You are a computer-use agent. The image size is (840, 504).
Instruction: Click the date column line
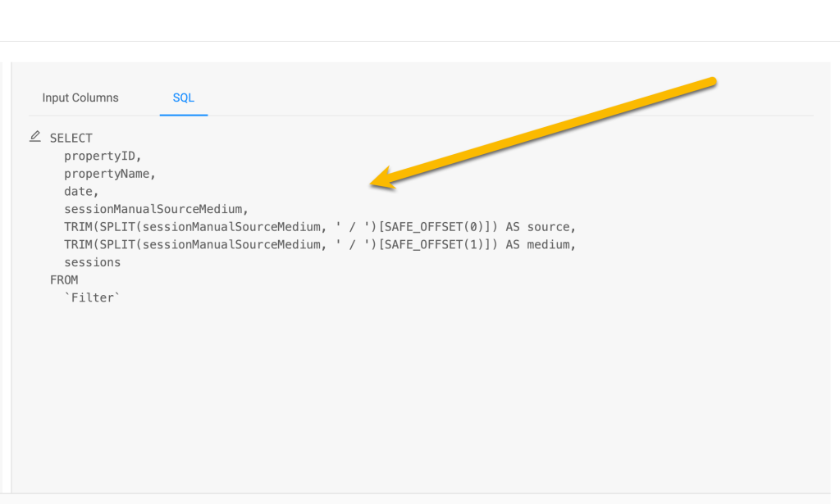[81, 191]
